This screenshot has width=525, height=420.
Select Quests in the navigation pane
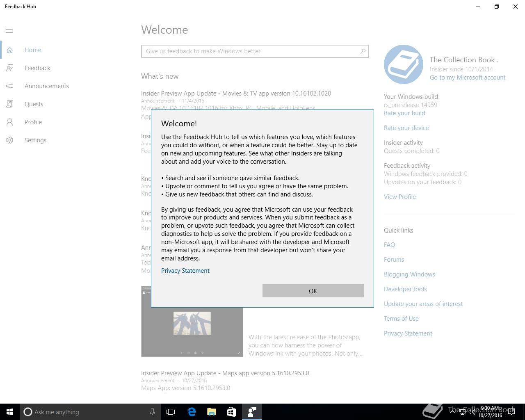[34, 104]
